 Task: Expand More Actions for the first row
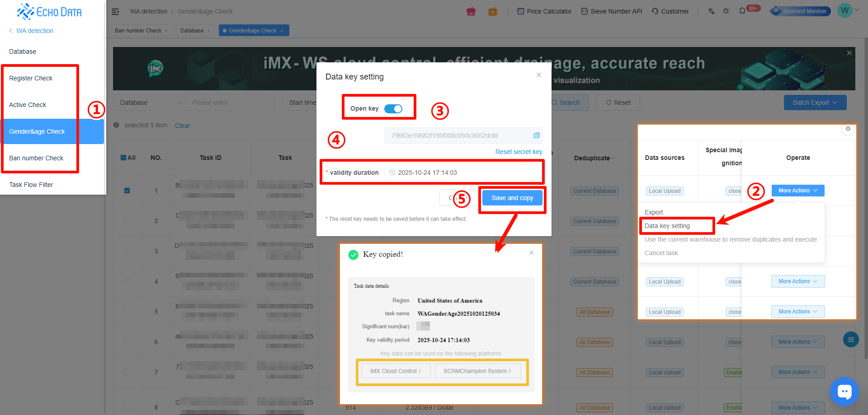[797, 191]
